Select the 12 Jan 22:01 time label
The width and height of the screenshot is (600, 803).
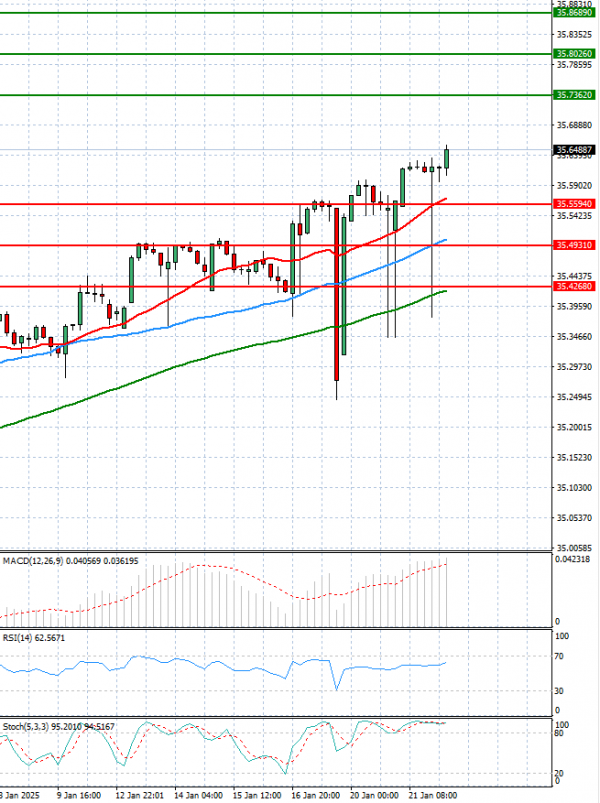tap(140, 796)
